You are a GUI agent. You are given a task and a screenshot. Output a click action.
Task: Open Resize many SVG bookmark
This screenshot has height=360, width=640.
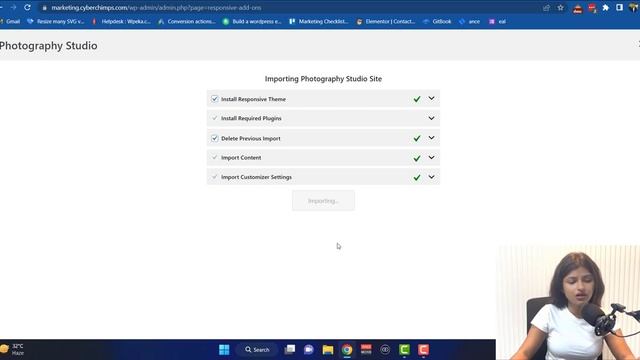56,21
